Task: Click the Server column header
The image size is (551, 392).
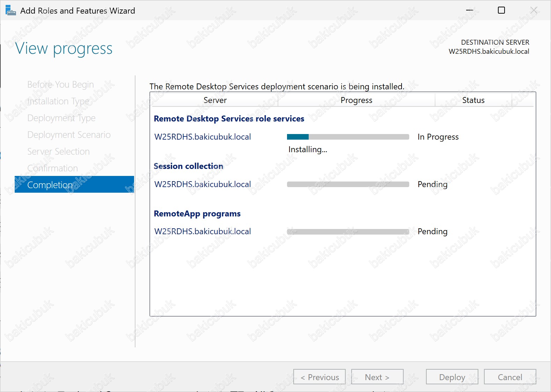Action: click(x=215, y=100)
